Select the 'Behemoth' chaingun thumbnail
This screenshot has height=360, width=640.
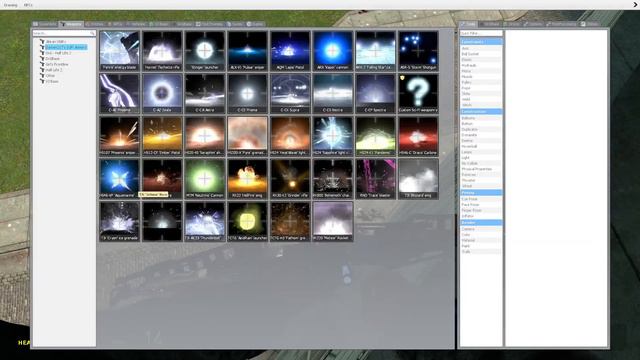[333, 179]
